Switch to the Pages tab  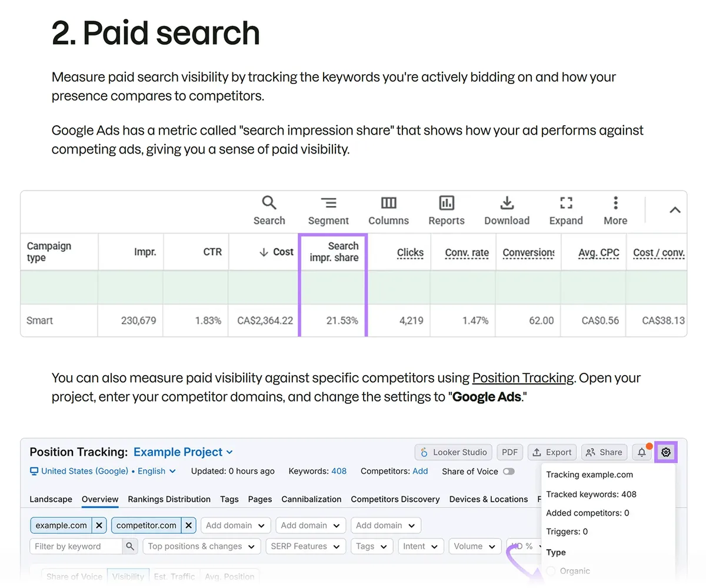pyautogui.click(x=260, y=499)
